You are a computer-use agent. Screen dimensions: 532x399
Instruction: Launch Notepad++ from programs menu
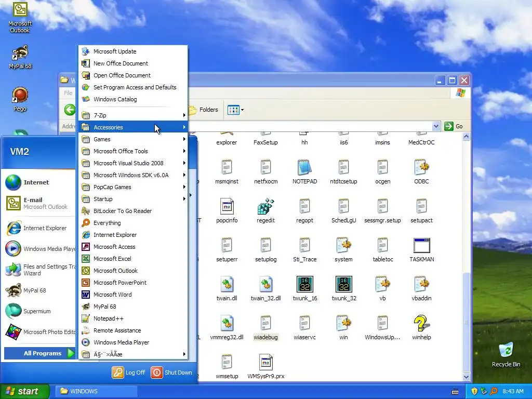pos(134,318)
